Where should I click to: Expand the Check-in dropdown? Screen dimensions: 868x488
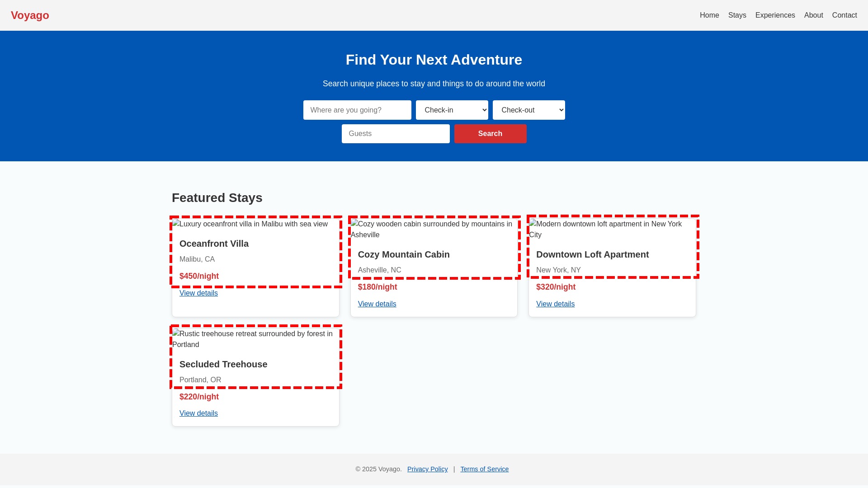[x=452, y=110]
